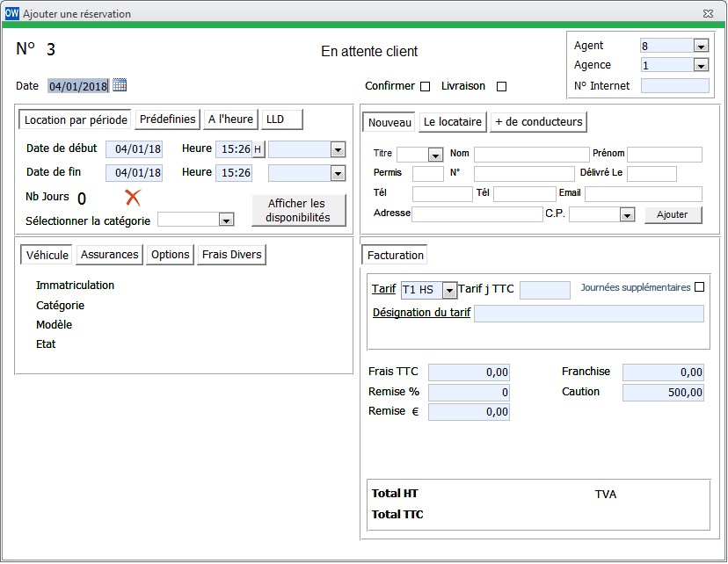Click the H button next to start time
Screen dimensions: 728x564
258,149
